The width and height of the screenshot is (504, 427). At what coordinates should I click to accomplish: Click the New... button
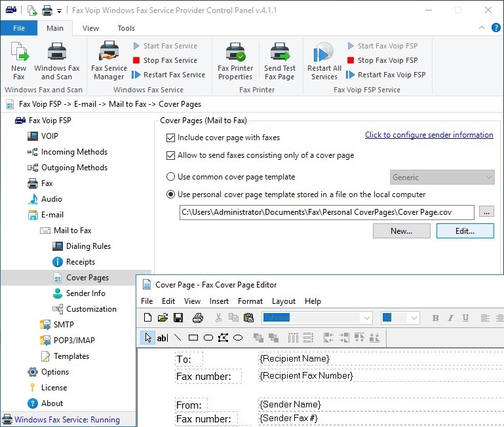coord(402,231)
